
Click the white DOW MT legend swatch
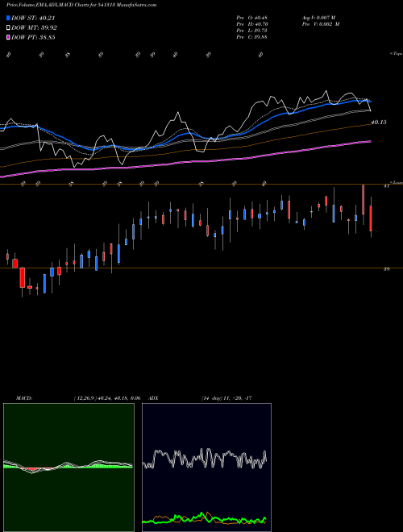(x=8, y=28)
